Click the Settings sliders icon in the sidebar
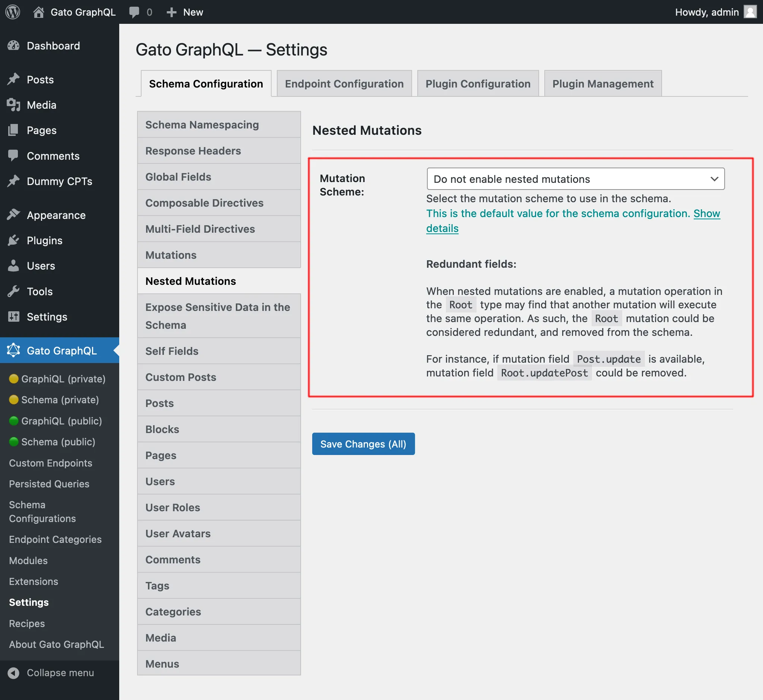The image size is (763, 700). 13,316
